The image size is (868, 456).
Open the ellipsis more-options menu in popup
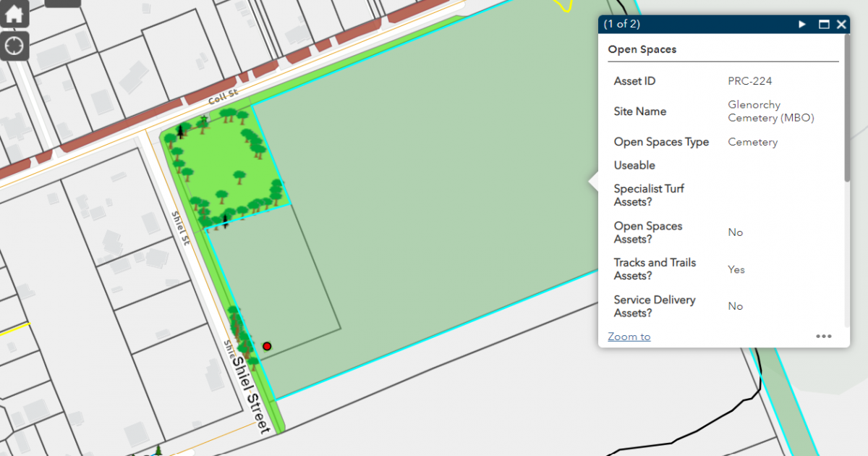click(x=823, y=336)
